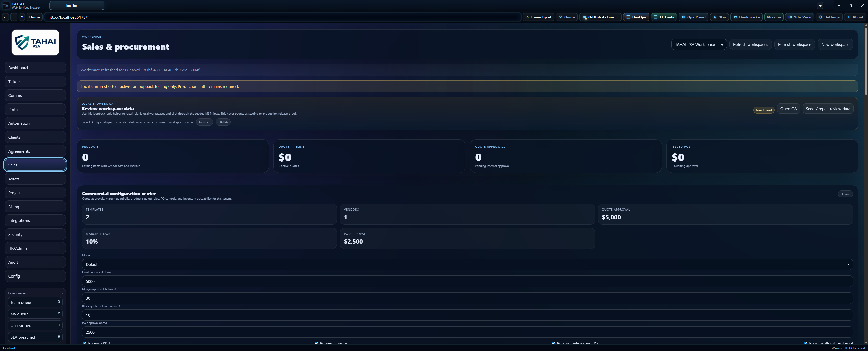Open the SLA breached queue

click(35, 337)
